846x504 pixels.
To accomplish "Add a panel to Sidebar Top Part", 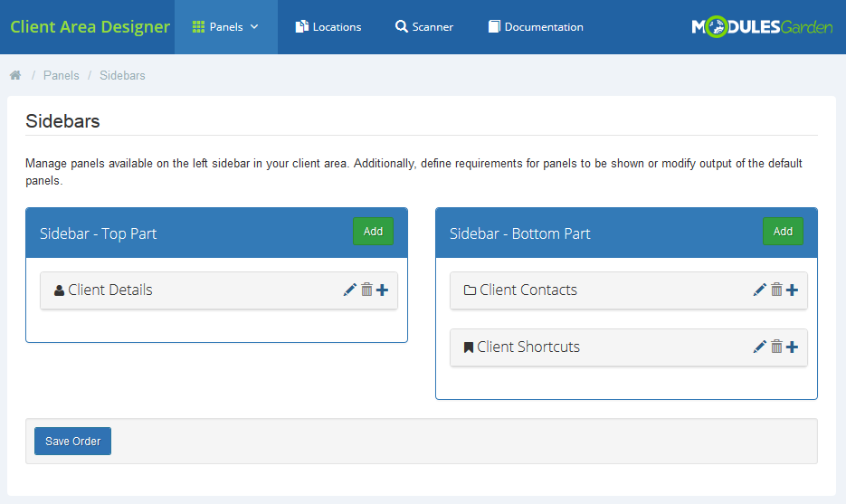I will tap(373, 232).
